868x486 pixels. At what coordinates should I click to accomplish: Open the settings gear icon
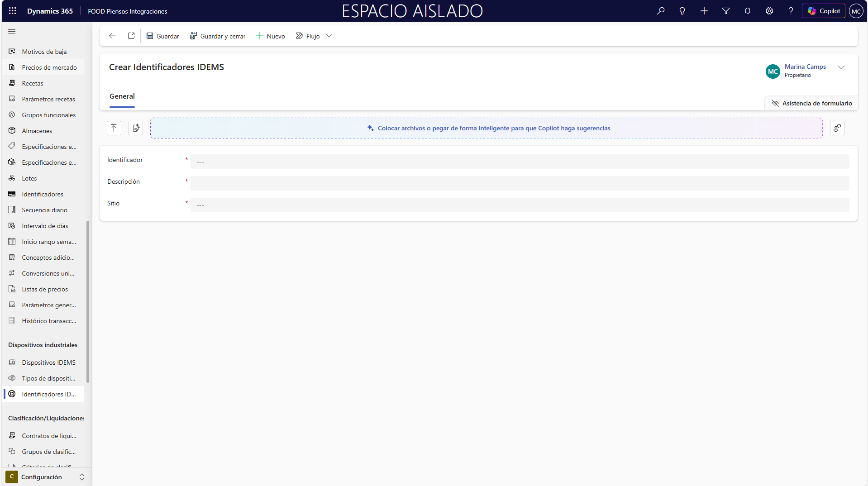tap(769, 11)
